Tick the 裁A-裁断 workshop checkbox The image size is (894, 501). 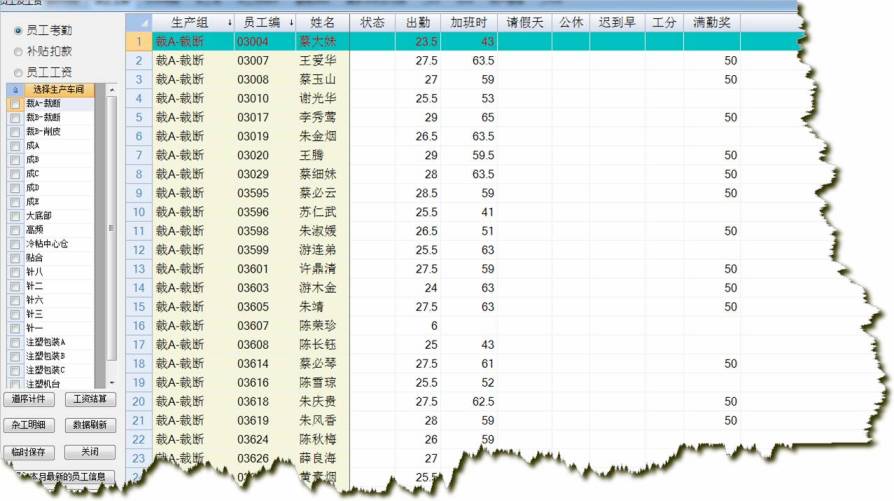click(x=15, y=104)
